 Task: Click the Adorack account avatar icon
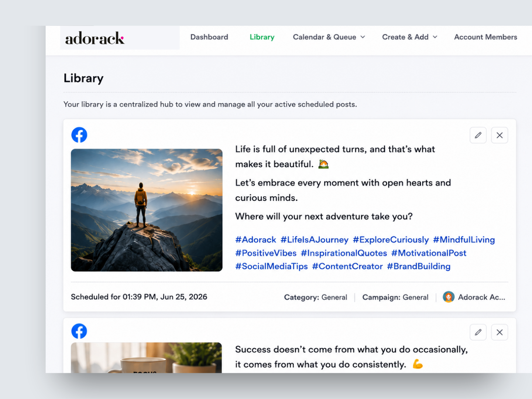[x=449, y=297]
